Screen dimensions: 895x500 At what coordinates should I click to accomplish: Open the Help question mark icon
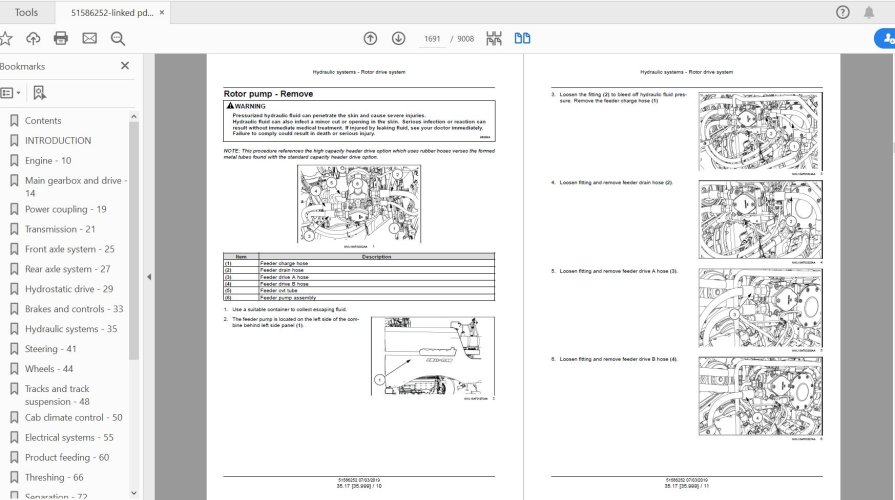842,12
